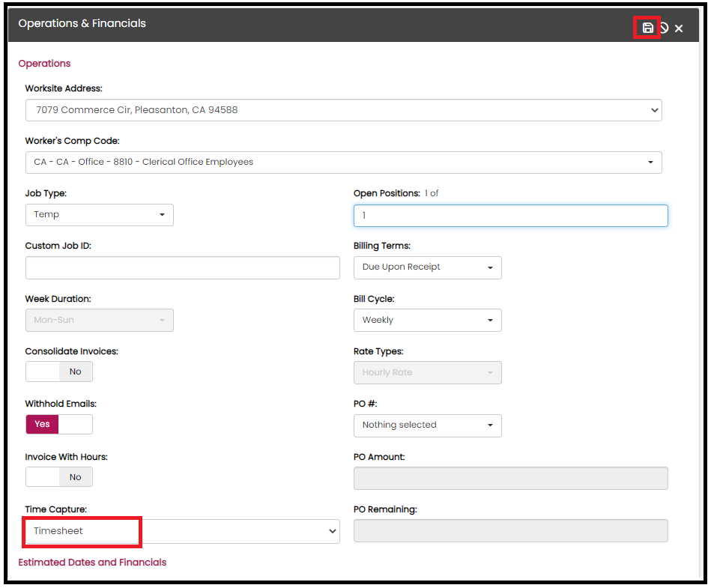Open the PO # Nothing selected dropdown
708x588 pixels.
427,425
